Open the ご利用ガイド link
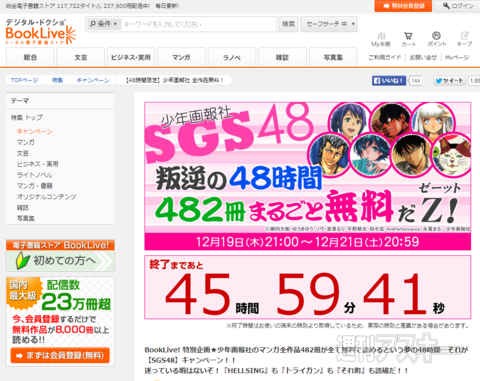The width and height of the screenshot is (480, 381). pyautogui.click(x=385, y=57)
